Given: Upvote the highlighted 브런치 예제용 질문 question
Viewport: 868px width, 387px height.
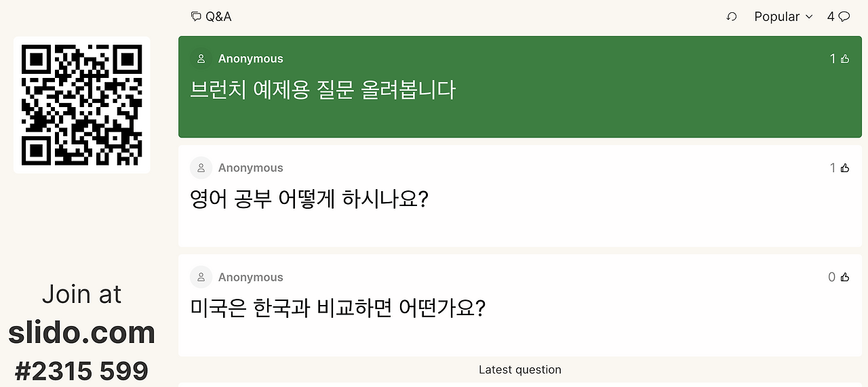Looking at the screenshot, I should 844,59.
